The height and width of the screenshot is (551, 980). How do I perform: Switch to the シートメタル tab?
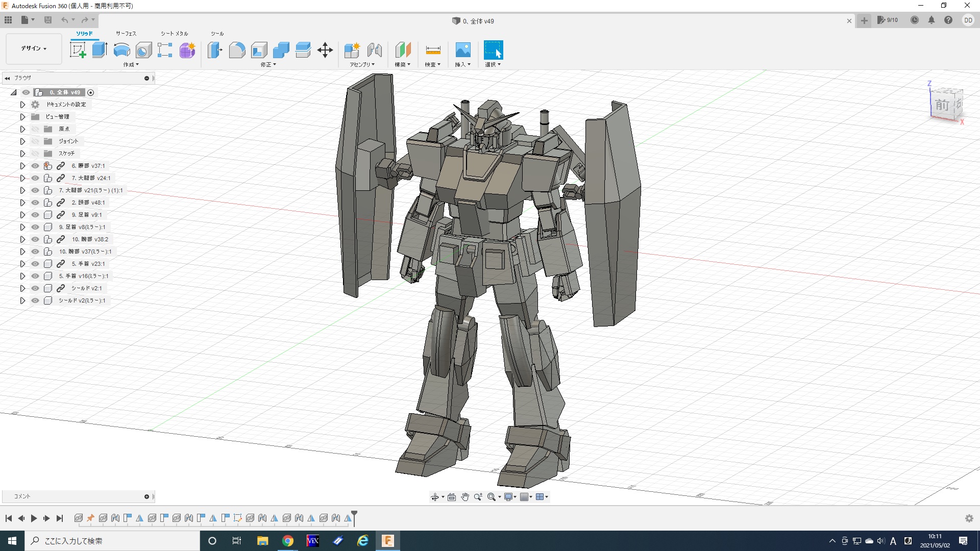(x=174, y=34)
